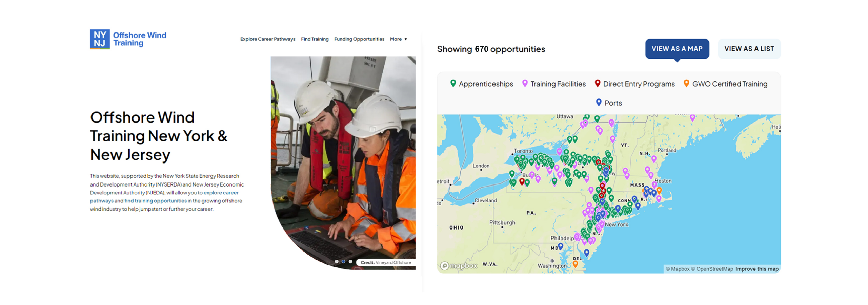The image size is (868, 305).
Task: Select Explore Career Pathways in the navigation
Action: 268,39
